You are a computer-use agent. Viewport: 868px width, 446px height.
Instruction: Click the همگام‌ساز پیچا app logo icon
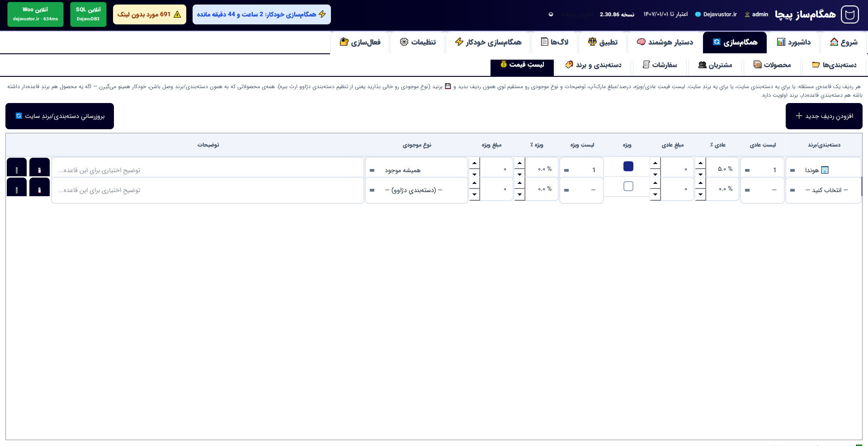850,14
